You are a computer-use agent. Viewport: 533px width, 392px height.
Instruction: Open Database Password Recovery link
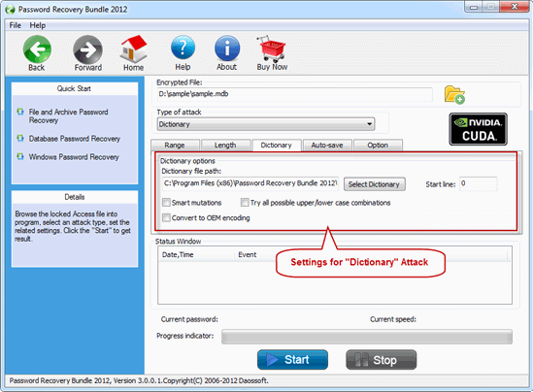tap(75, 139)
